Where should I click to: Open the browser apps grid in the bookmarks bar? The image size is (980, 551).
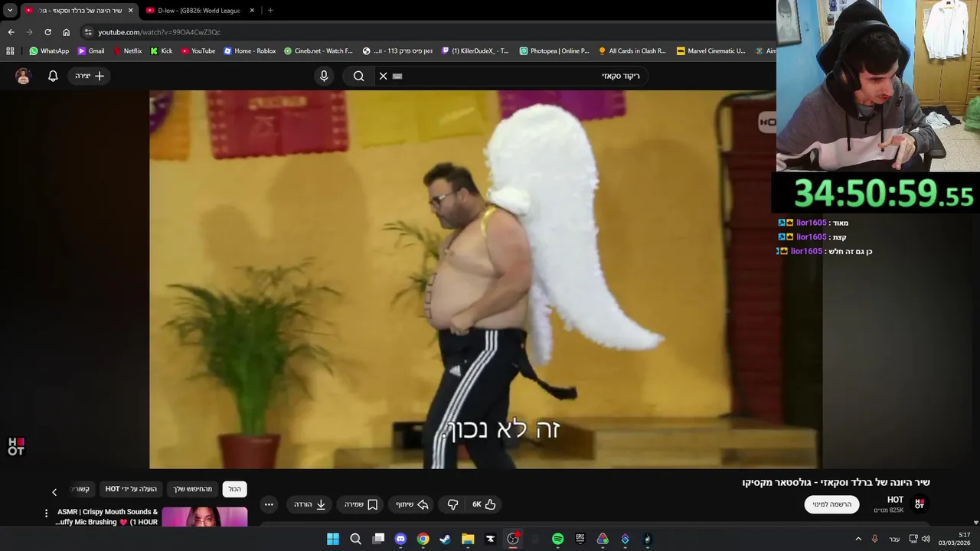click(10, 51)
